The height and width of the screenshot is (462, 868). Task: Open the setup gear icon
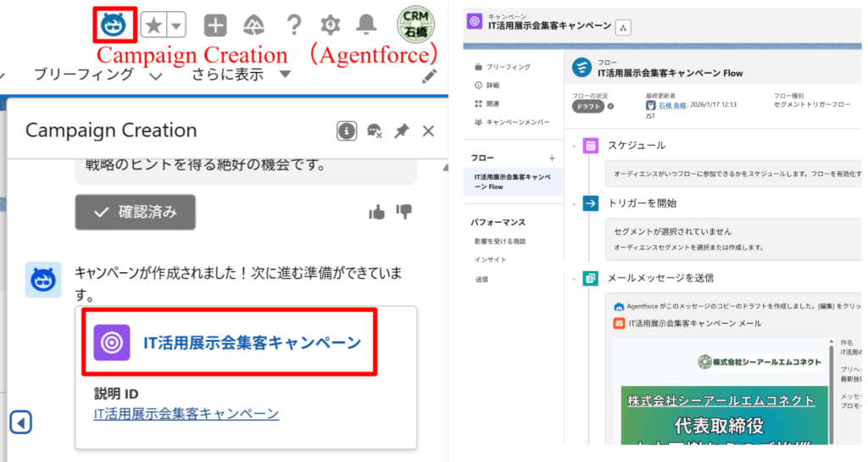coord(331,25)
